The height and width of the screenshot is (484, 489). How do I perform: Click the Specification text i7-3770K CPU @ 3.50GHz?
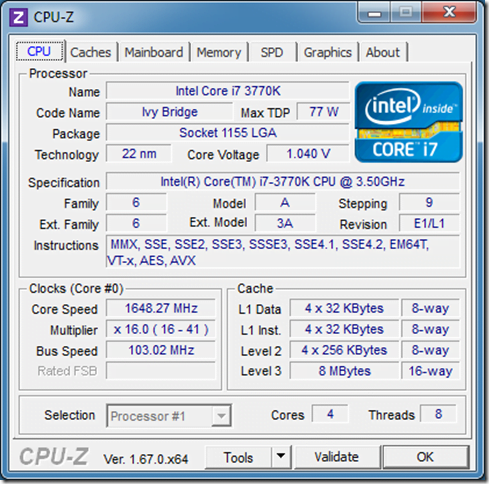point(283,182)
